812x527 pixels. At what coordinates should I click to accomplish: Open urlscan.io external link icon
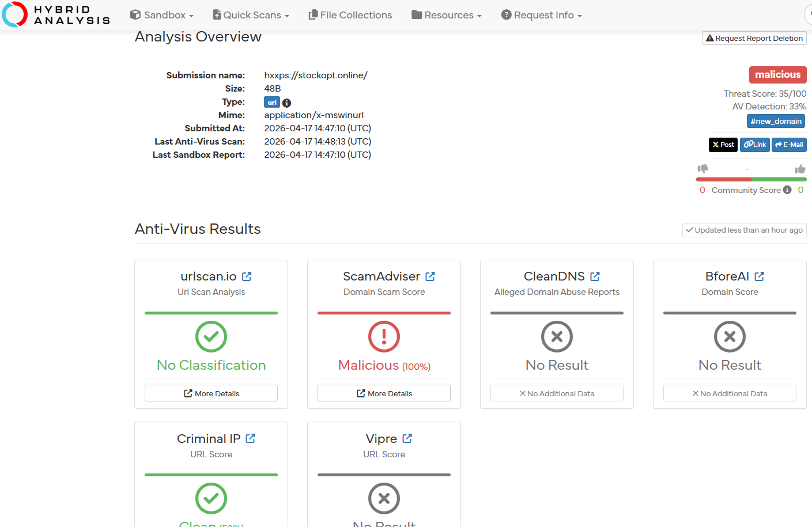click(x=247, y=276)
